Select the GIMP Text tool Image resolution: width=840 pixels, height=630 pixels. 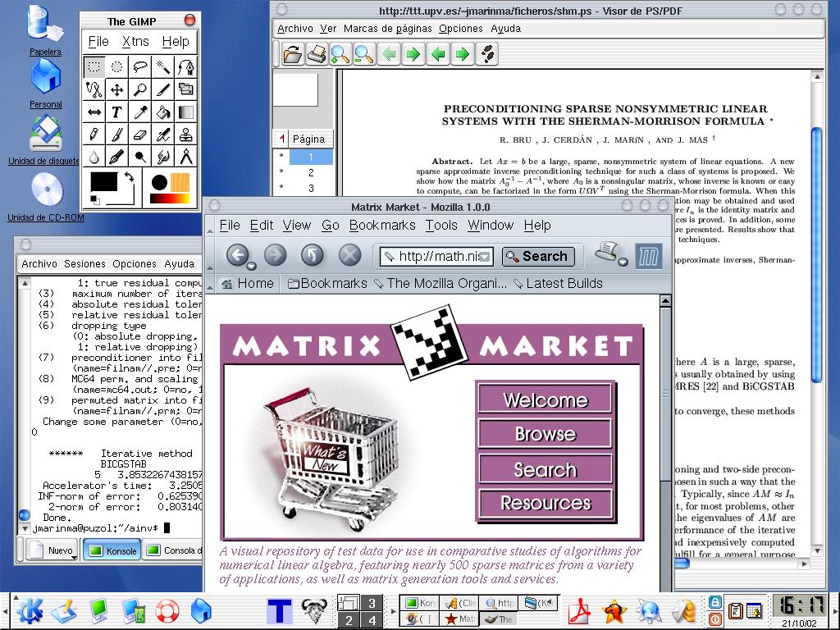point(117,112)
